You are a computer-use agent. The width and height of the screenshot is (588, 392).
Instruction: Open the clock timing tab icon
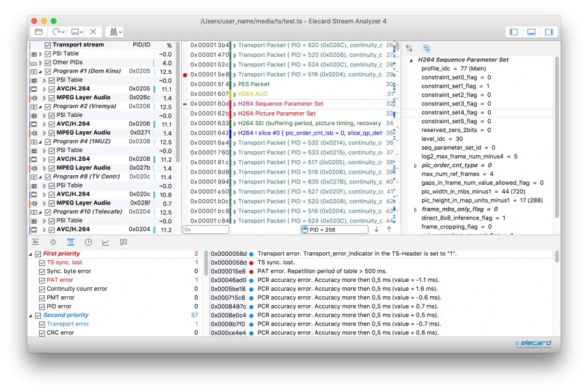pos(88,242)
